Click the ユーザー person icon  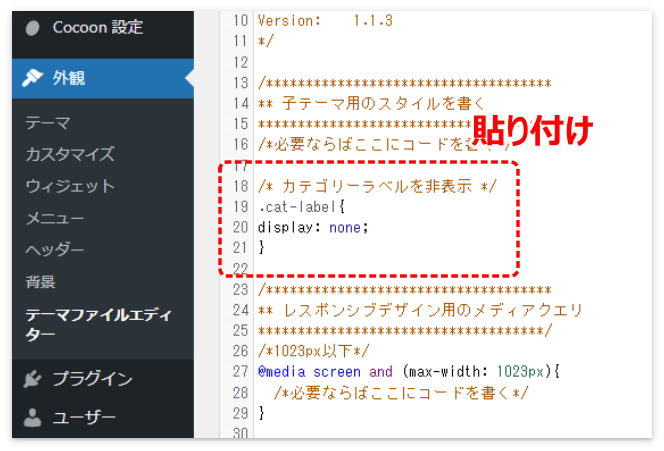coord(32,418)
